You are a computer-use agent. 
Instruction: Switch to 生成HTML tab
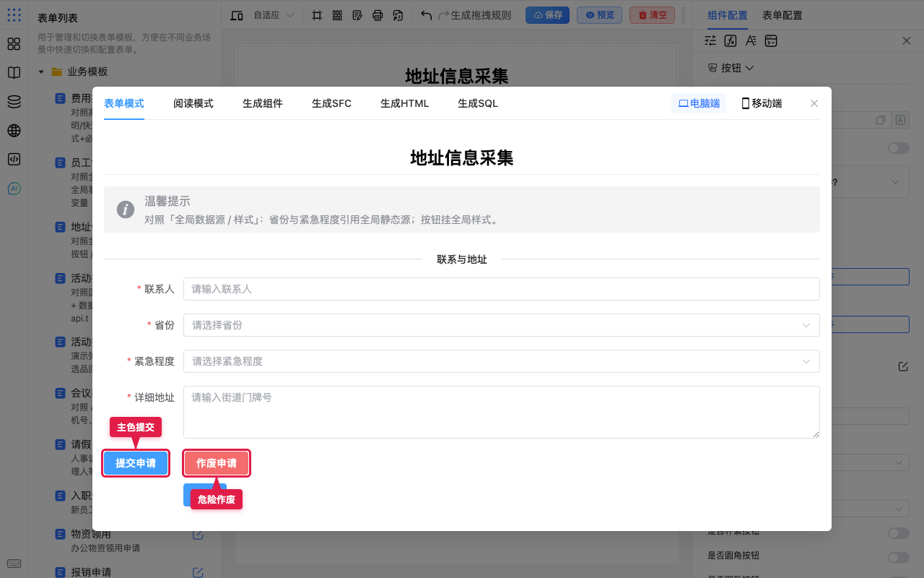[x=405, y=103]
